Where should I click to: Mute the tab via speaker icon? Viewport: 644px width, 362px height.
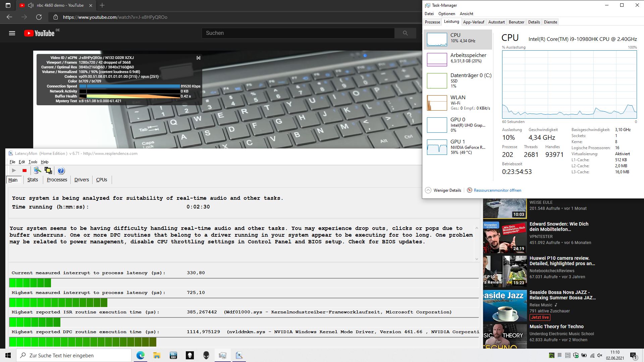(x=31, y=5)
